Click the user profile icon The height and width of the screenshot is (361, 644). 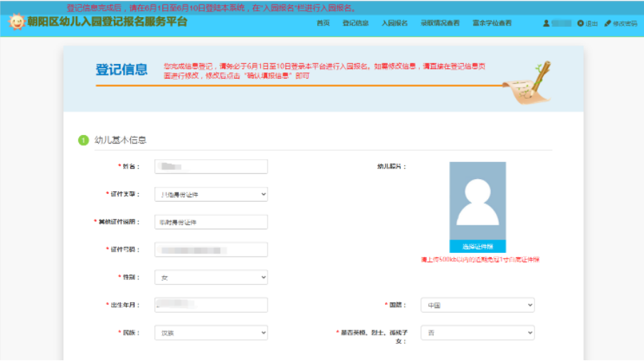(547, 23)
